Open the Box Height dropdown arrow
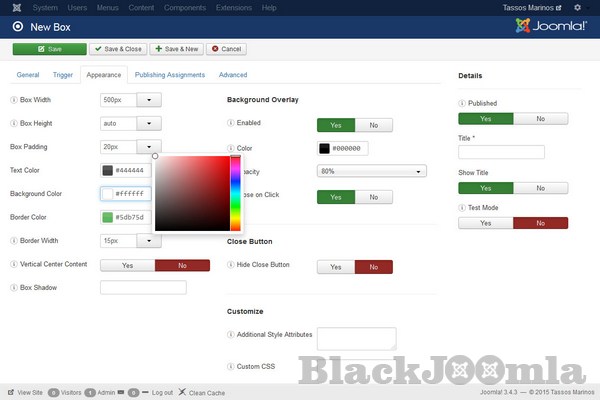 148,123
